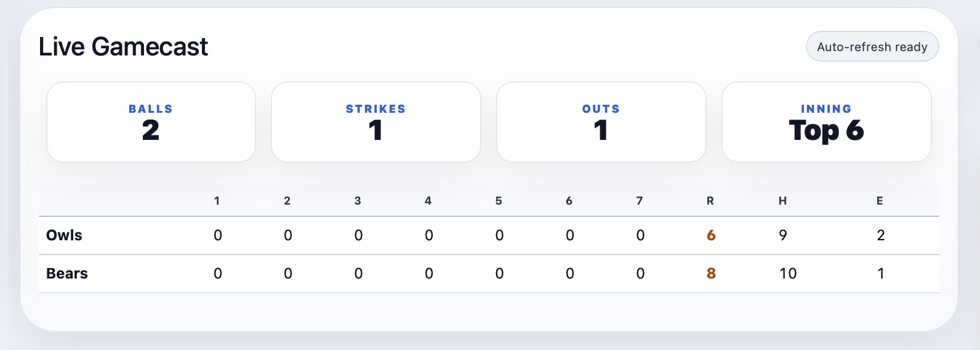
Task: Select the Owls hits value 9
Action: 783,235
